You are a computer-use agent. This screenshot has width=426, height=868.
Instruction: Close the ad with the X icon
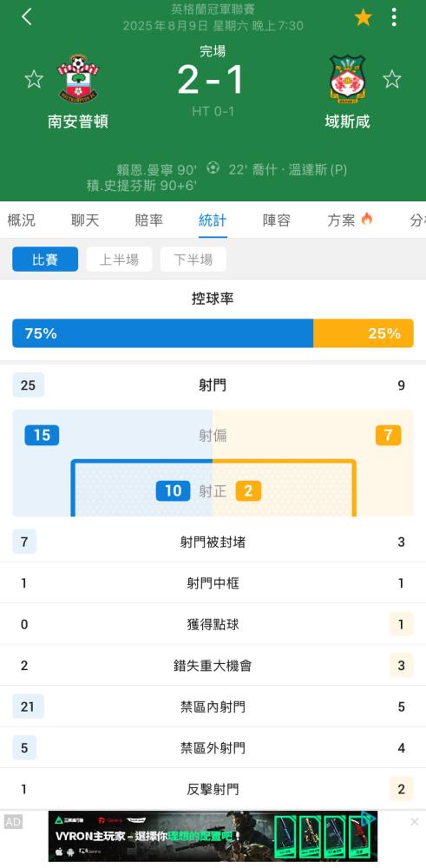tap(415, 822)
